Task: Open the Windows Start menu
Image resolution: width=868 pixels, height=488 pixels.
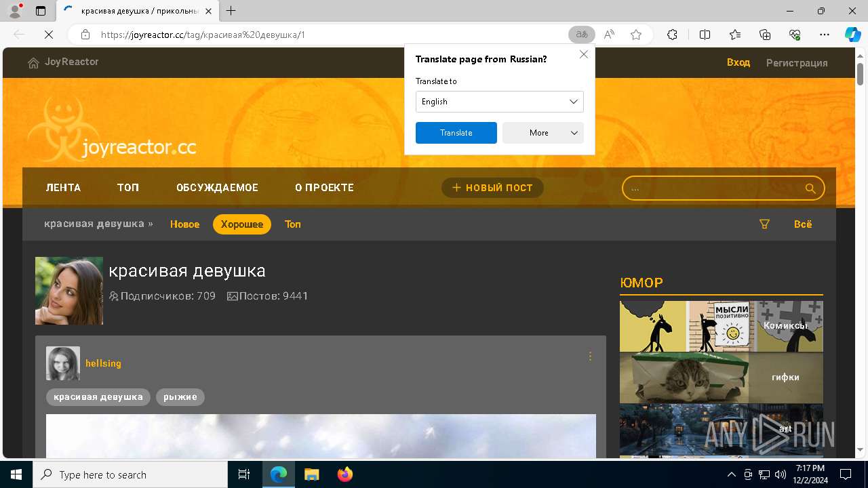Action: [16, 474]
